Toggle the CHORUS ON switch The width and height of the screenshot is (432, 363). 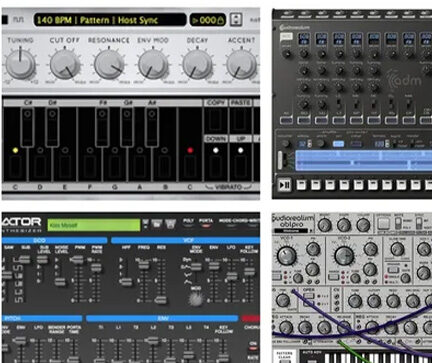(253, 347)
